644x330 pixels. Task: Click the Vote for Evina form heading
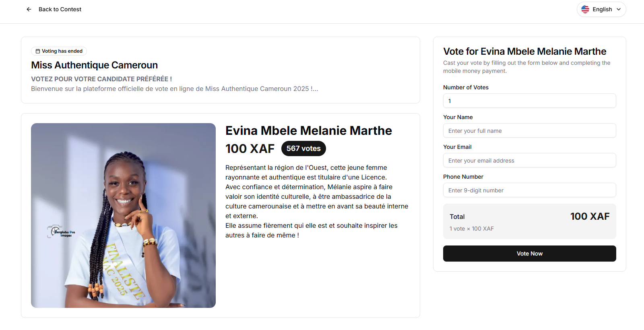524,52
